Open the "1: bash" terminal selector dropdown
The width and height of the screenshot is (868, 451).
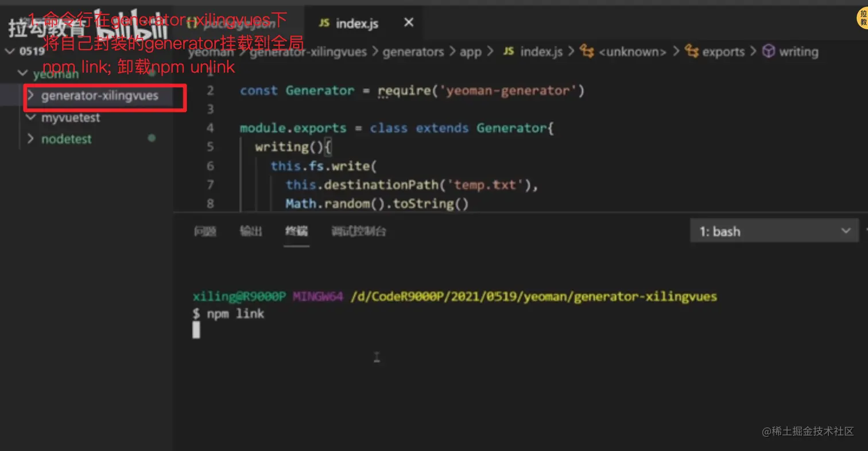click(x=774, y=231)
